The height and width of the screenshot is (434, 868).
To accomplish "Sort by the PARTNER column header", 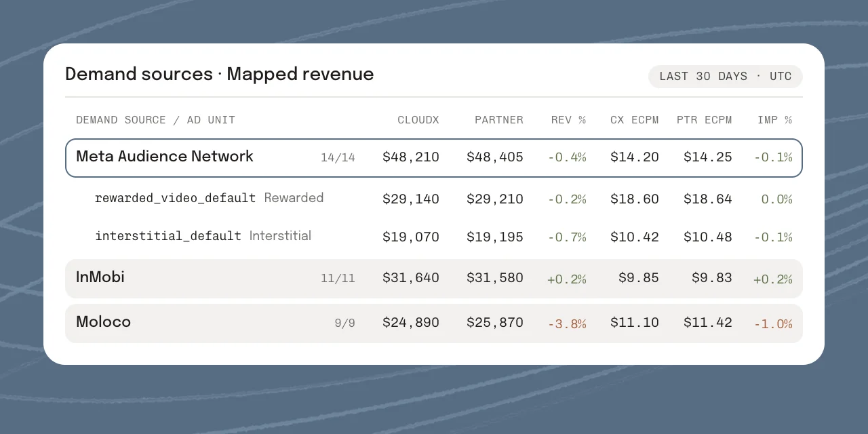I will point(499,120).
